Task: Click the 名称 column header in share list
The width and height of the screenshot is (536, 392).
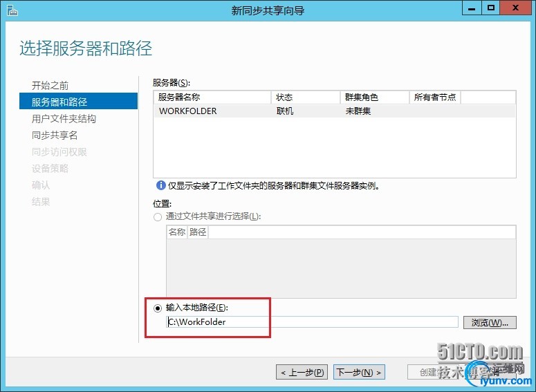Action: (177, 232)
